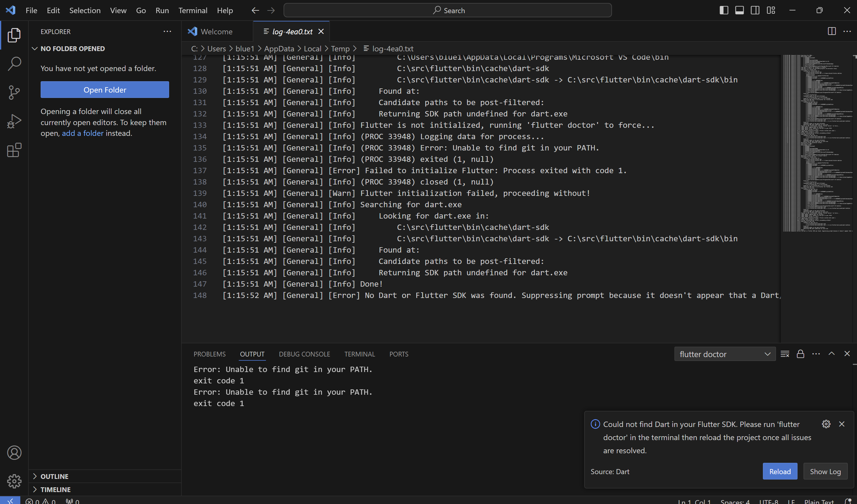The width and height of the screenshot is (857, 504).
Task: Open the Run and Debug view
Action: pos(14,121)
